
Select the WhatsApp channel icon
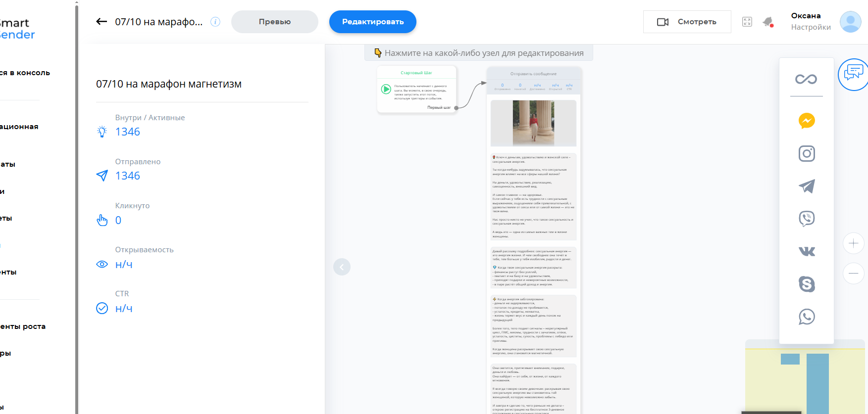coord(807,317)
